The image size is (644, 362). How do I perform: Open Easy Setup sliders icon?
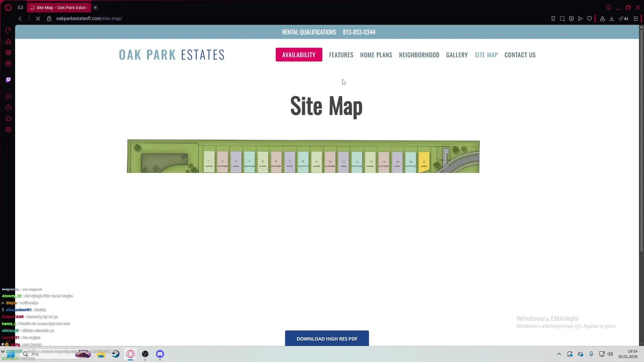[x=635, y=19]
